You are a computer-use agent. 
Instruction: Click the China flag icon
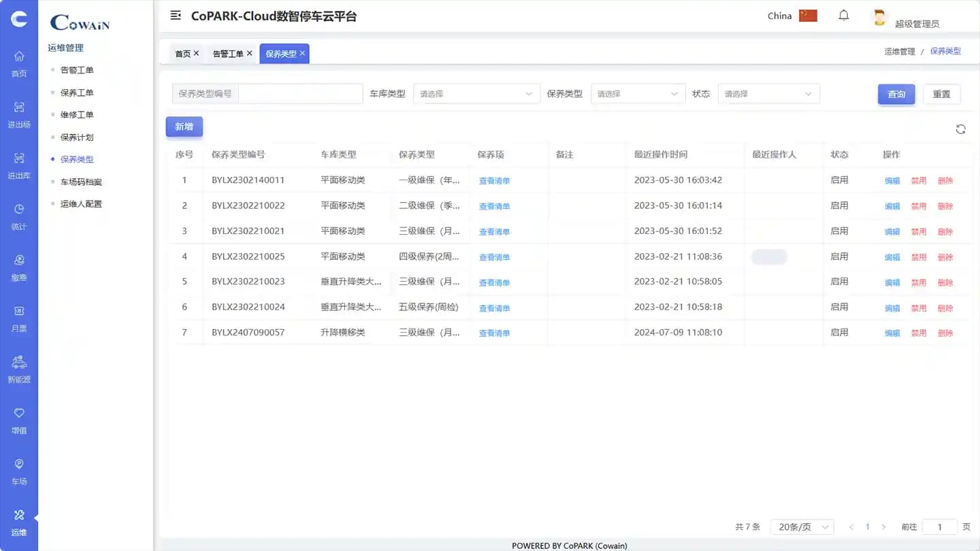coord(808,16)
